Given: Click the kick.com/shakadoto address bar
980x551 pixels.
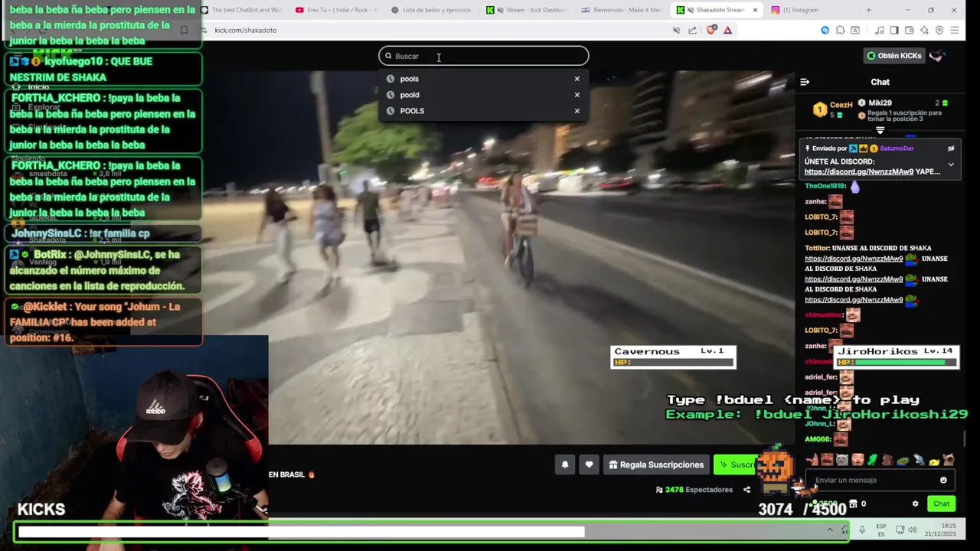Looking at the screenshot, I should 436,30.
